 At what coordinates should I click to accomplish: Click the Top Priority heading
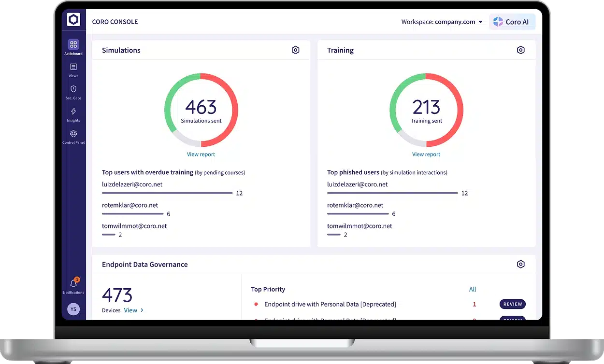268,290
